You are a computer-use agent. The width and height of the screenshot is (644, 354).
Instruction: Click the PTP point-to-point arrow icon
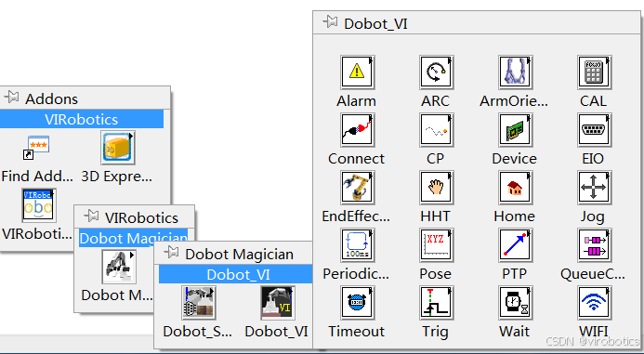coord(515,245)
